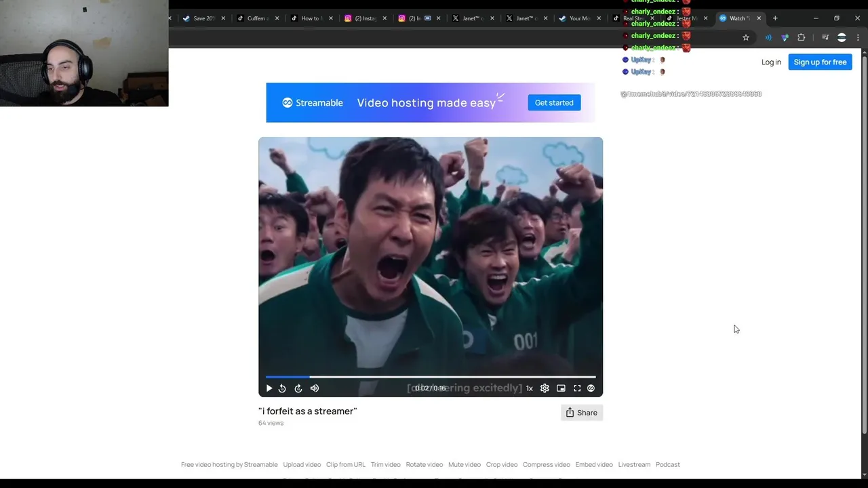Open browser extensions puzzle icon
Screen dimensions: 868x488
pyautogui.click(x=802, y=38)
